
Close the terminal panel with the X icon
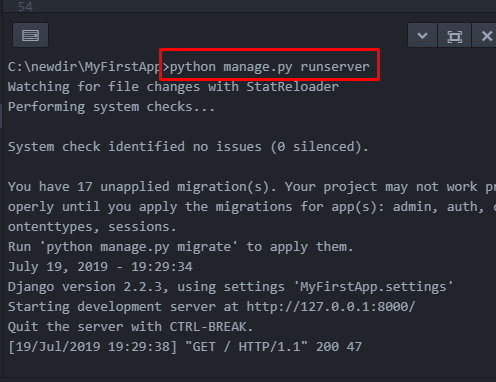click(x=487, y=35)
